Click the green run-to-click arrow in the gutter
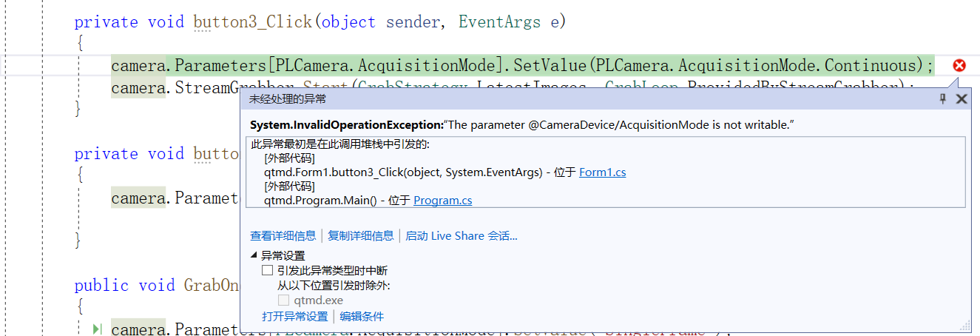The image size is (980, 336). click(x=97, y=329)
